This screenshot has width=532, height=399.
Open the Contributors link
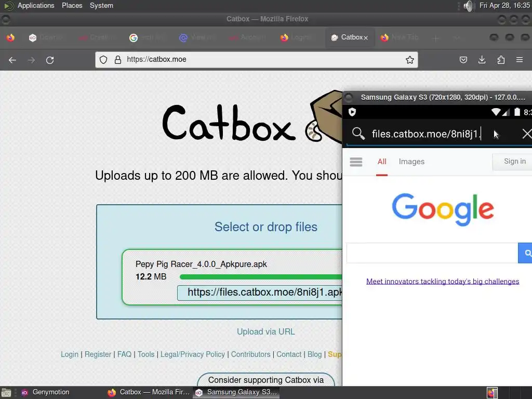point(251,354)
